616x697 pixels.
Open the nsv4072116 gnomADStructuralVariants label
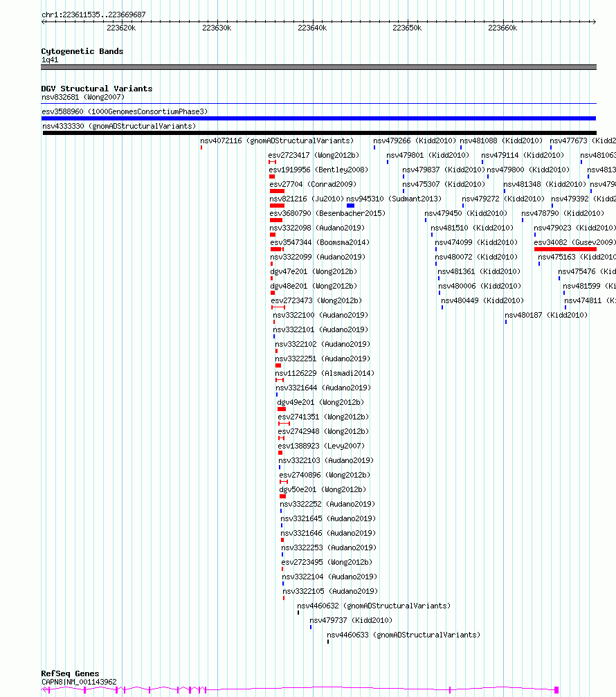277,141
